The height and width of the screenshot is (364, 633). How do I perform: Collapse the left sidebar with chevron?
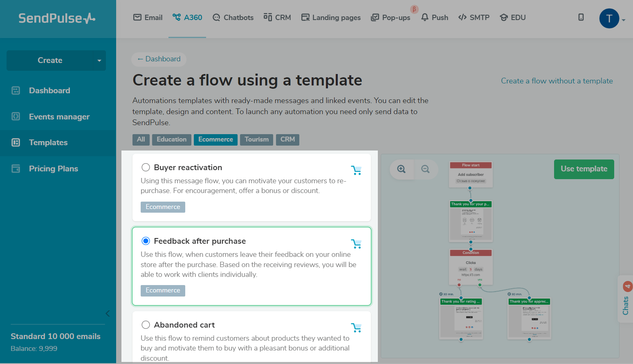pyautogui.click(x=108, y=313)
